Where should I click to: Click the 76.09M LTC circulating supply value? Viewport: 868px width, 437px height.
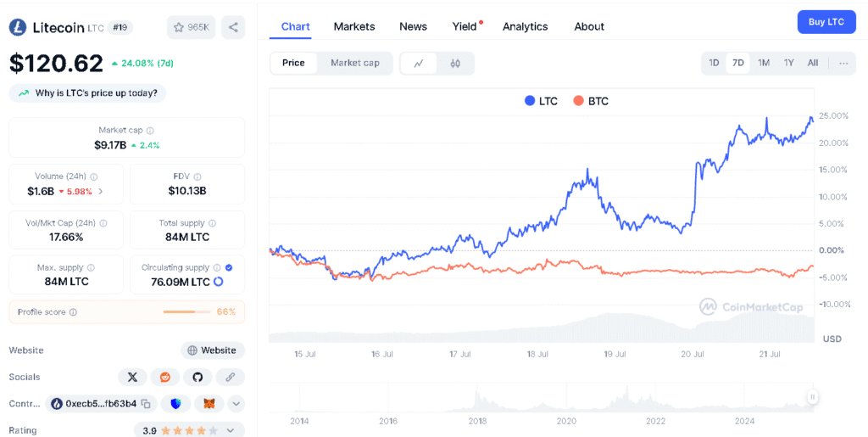click(181, 282)
